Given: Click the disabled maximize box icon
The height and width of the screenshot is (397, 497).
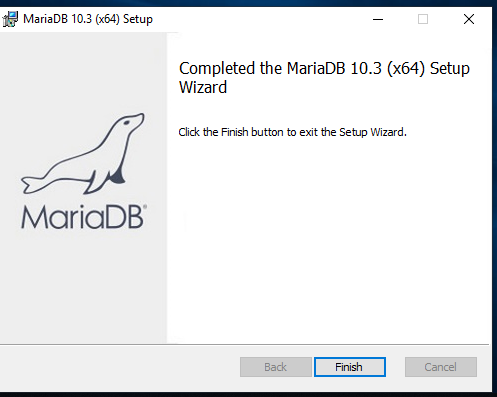Looking at the screenshot, I should pyautogui.click(x=423, y=19).
